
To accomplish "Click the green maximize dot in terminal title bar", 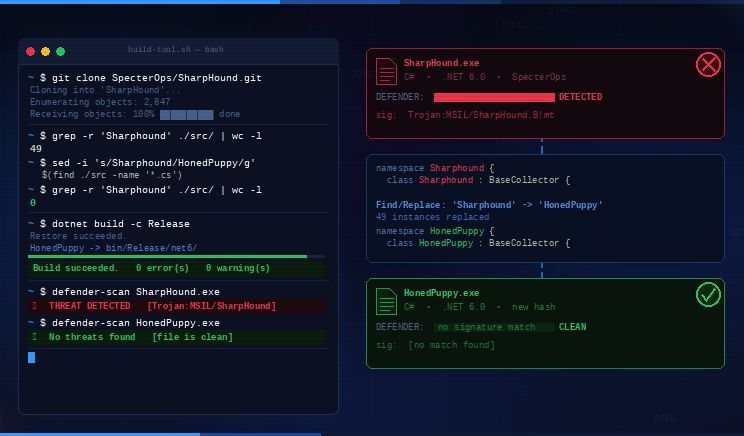I will click(x=61, y=51).
